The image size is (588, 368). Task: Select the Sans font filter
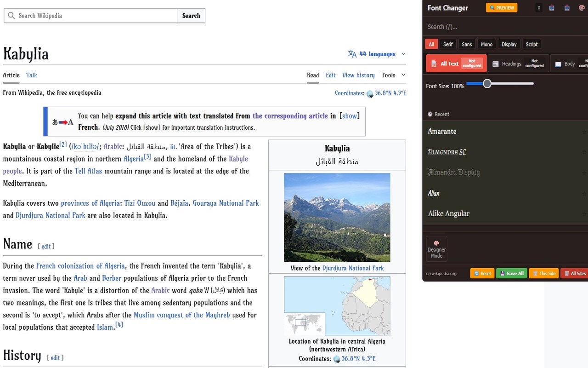point(467,44)
